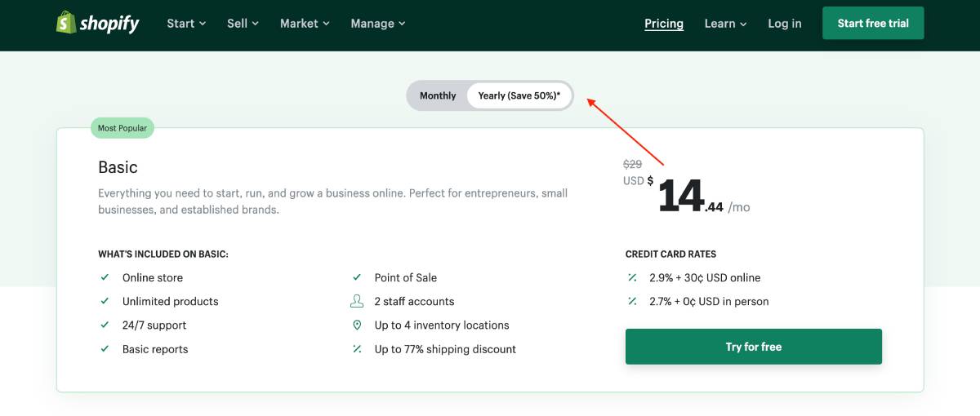Open the Sell dropdown menu
This screenshot has height=416, width=980.
coord(243,24)
